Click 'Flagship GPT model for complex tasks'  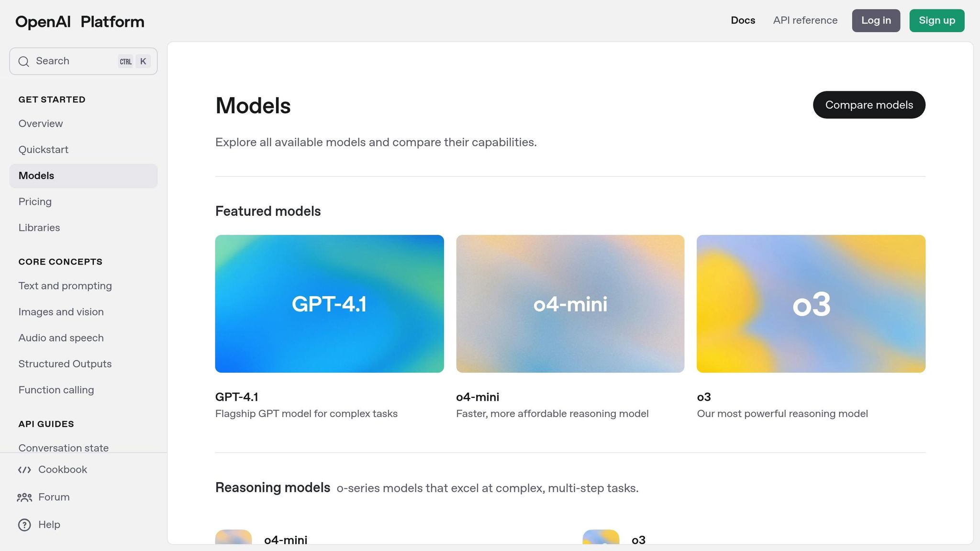306,414
